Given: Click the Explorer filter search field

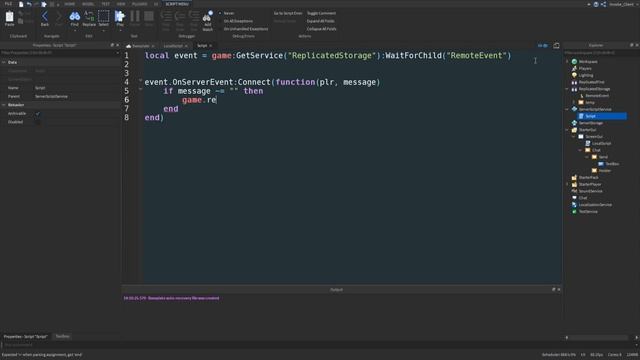Looking at the screenshot, I should (601, 53).
